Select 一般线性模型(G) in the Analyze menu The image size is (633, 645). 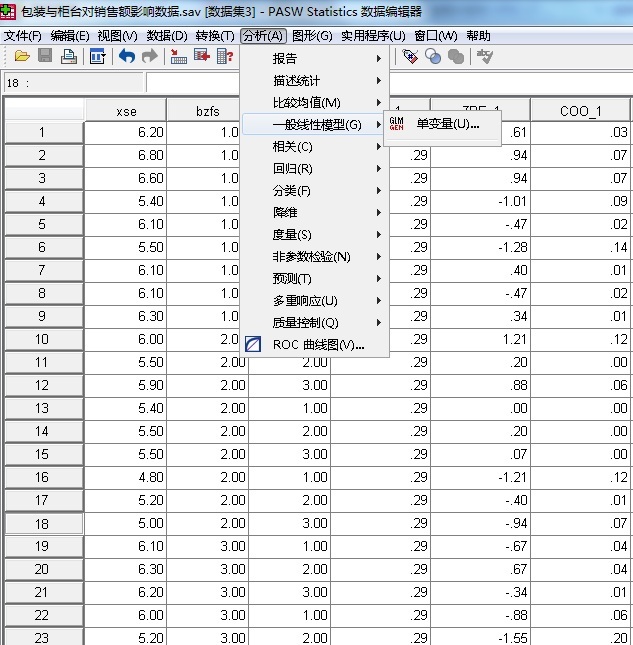pos(314,124)
